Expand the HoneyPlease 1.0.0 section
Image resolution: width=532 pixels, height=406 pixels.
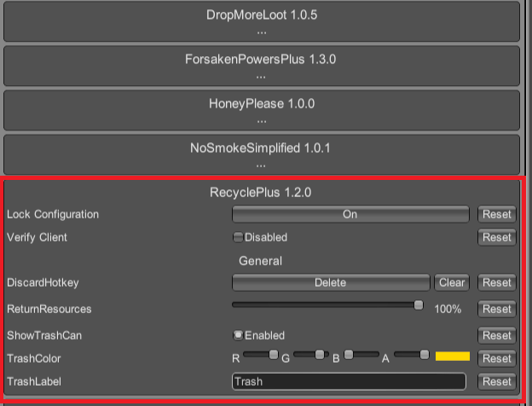click(262, 110)
